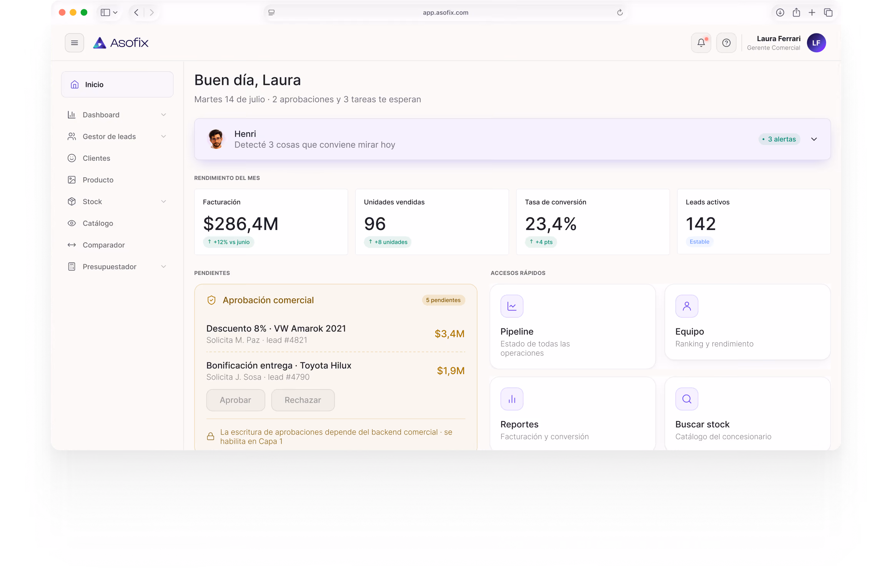Expand the Gestor de leads chevron
The width and height of the screenshot is (892, 588).
click(x=164, y=137)
